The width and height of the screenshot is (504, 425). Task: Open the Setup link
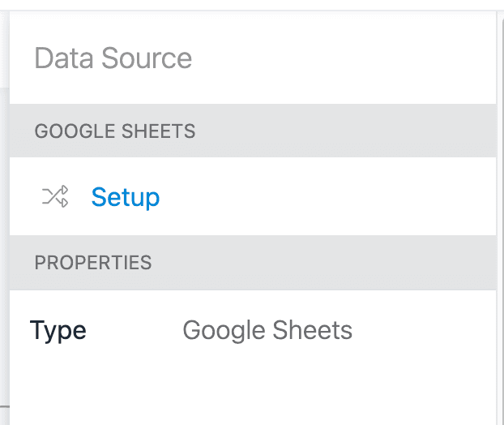point(126,197)
